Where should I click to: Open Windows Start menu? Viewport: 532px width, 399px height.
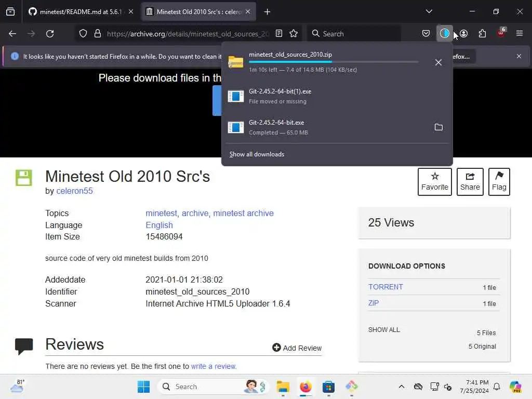click(x=143, y=387)
